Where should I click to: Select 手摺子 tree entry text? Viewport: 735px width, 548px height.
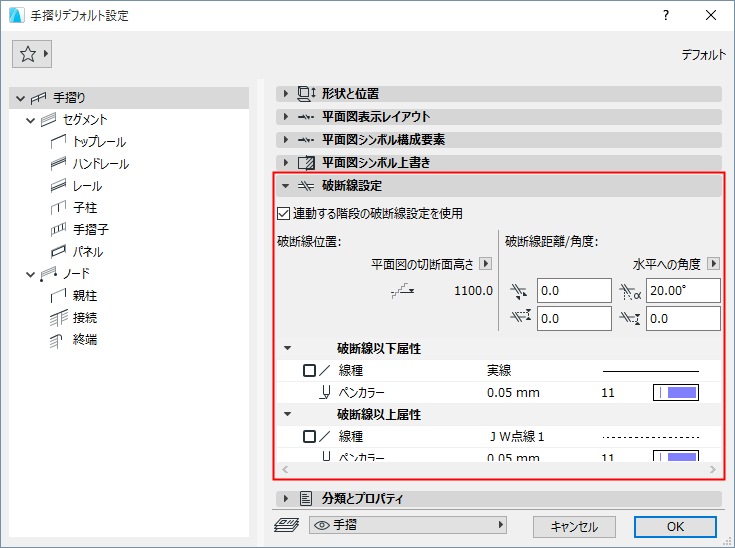tap(90, 230)
